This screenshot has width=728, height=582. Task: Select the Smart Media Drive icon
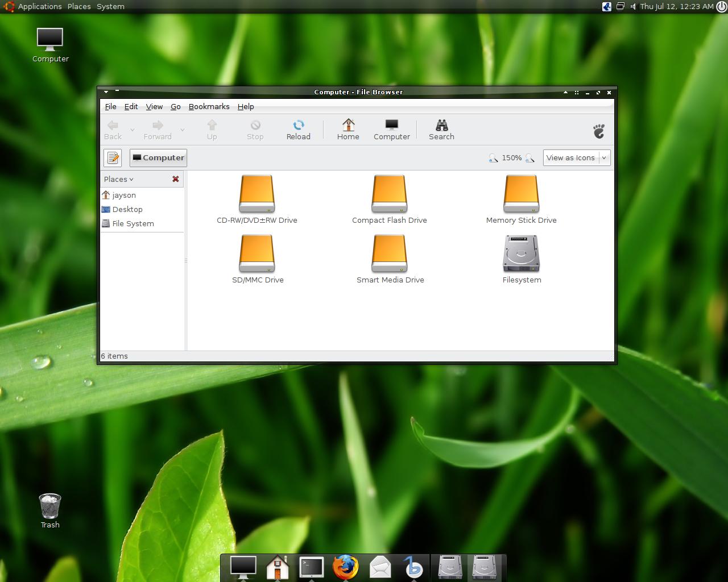pyautogui.click(x=390, y=253)
